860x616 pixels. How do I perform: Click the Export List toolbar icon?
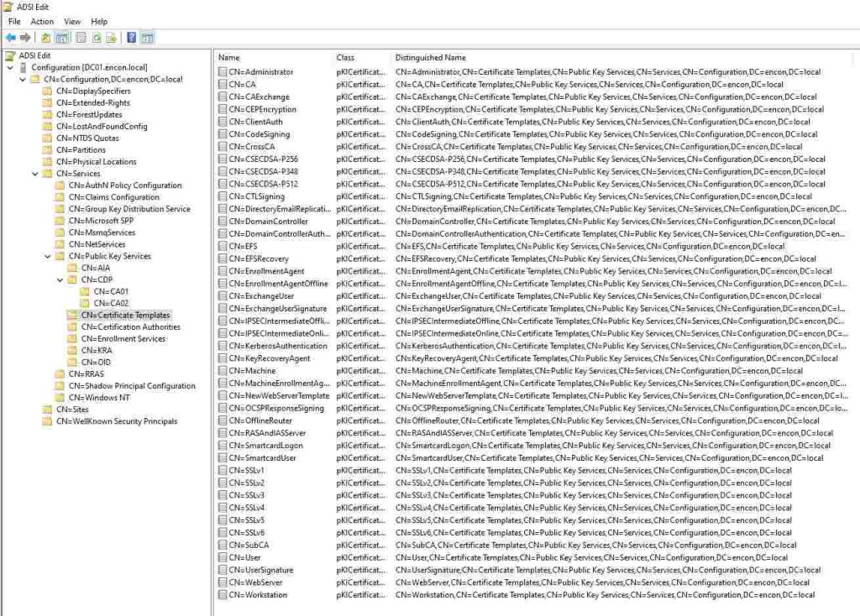point(111,38)
